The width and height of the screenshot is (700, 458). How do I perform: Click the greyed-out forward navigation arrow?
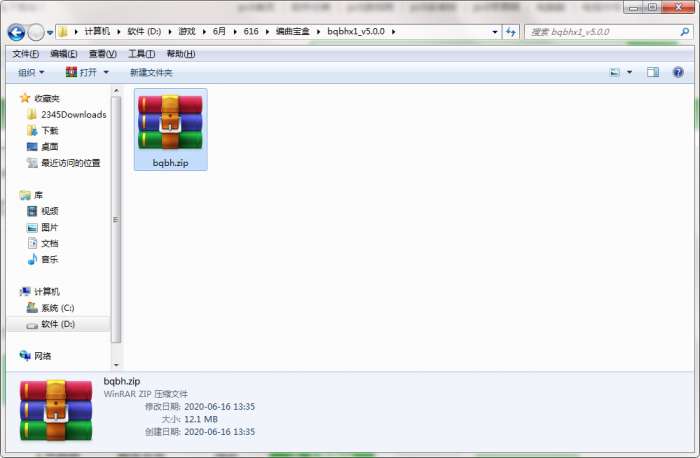(36, 32)
